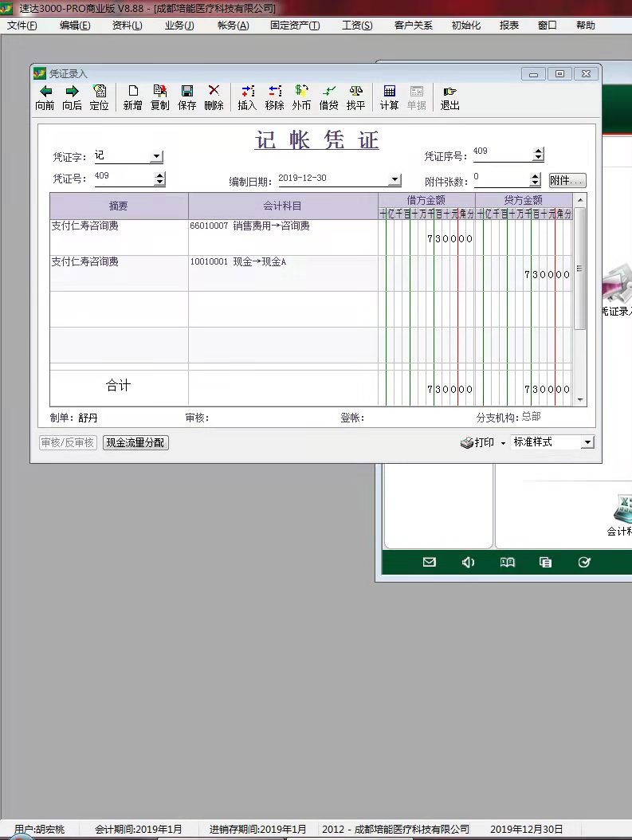Open the 计算 calculator tool
Viewport: 632px width, 840px height.
click(x=389, y=92)
